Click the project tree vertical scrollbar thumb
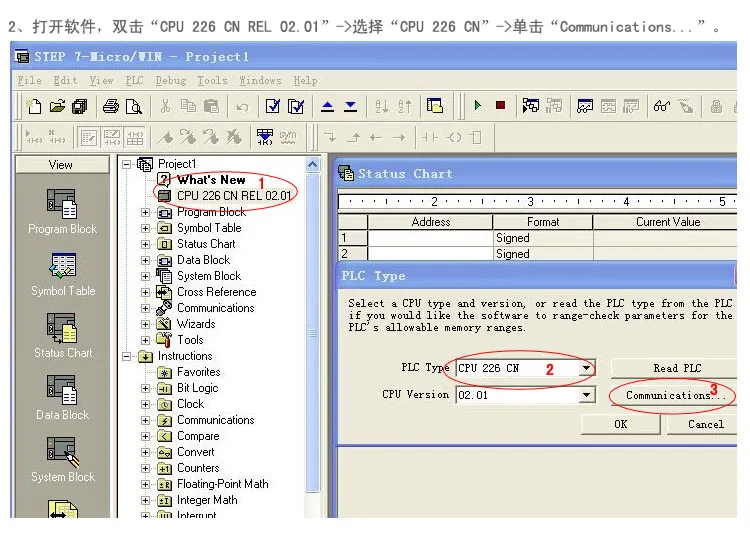 (x=312, y=332)
